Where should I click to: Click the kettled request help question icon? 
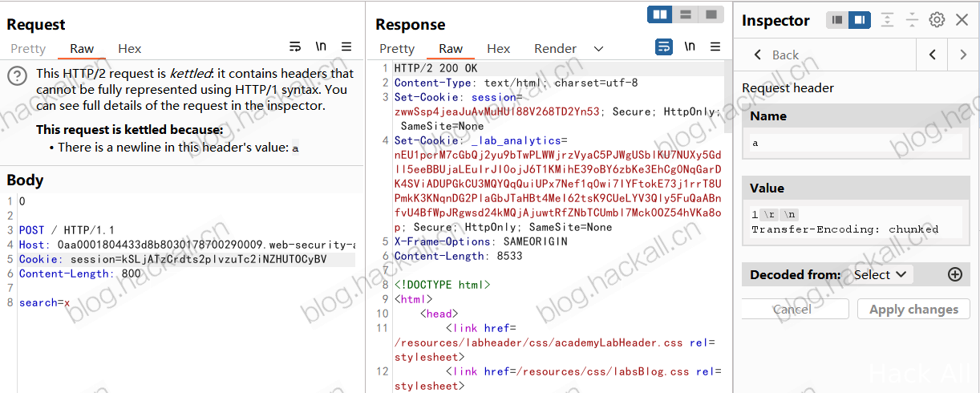pyautogui.click(x=18, y=76)
